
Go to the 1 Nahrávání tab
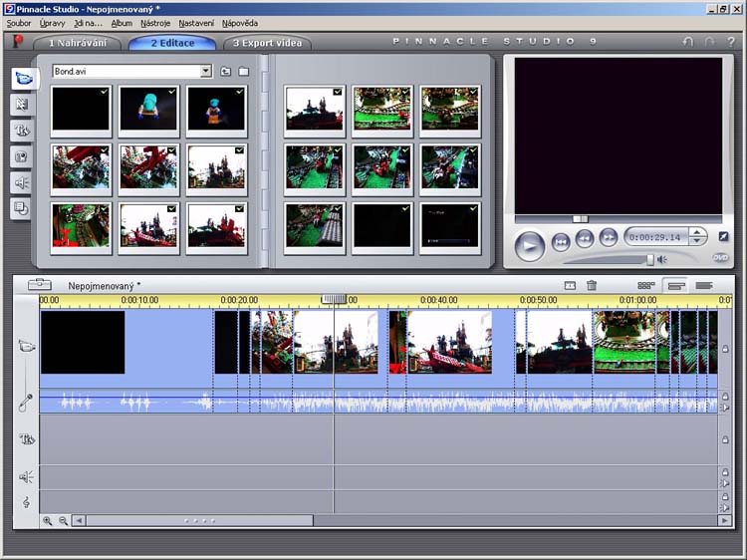coord(77,43)
